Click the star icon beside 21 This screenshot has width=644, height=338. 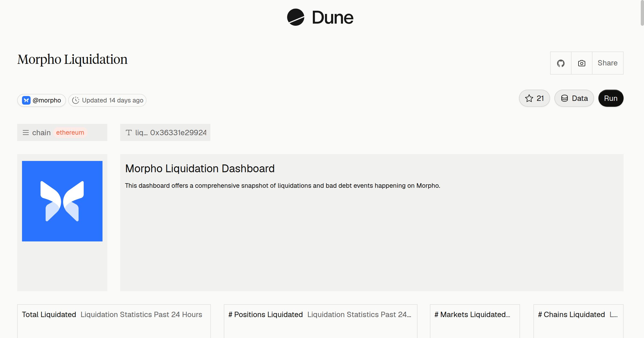point(529,98)
